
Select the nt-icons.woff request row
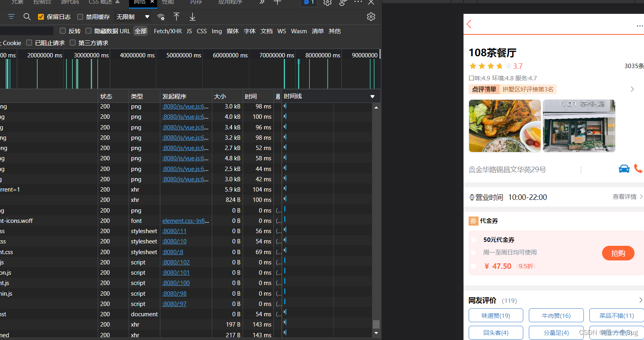coord(186,221)
